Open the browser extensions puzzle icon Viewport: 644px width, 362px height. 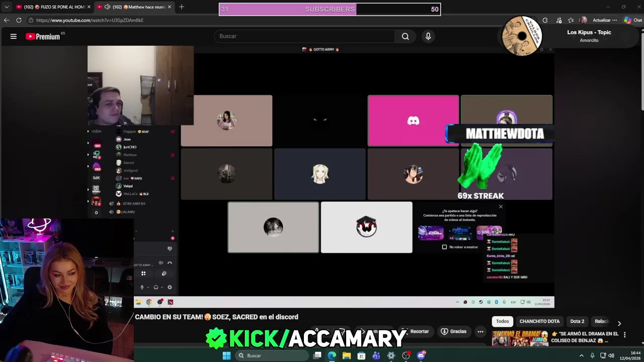pos(545,20)
